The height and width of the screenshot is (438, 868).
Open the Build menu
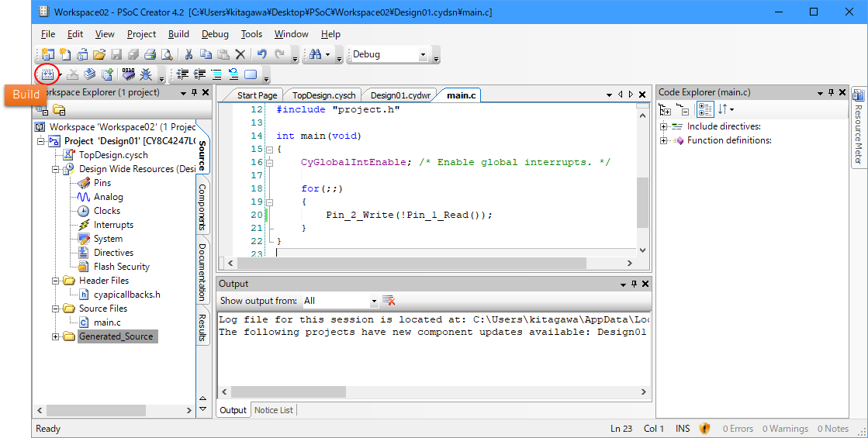[x=178, y=34]
